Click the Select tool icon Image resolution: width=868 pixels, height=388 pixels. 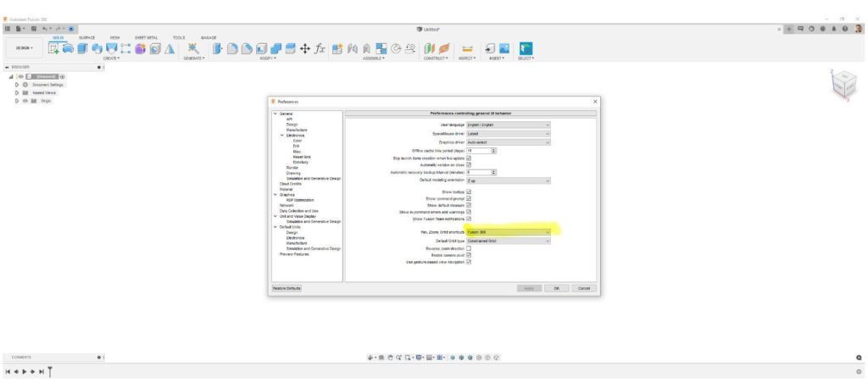526,48
